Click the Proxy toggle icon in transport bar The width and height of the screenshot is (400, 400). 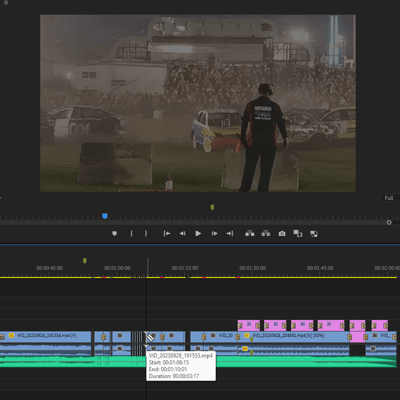coord(314,234)
